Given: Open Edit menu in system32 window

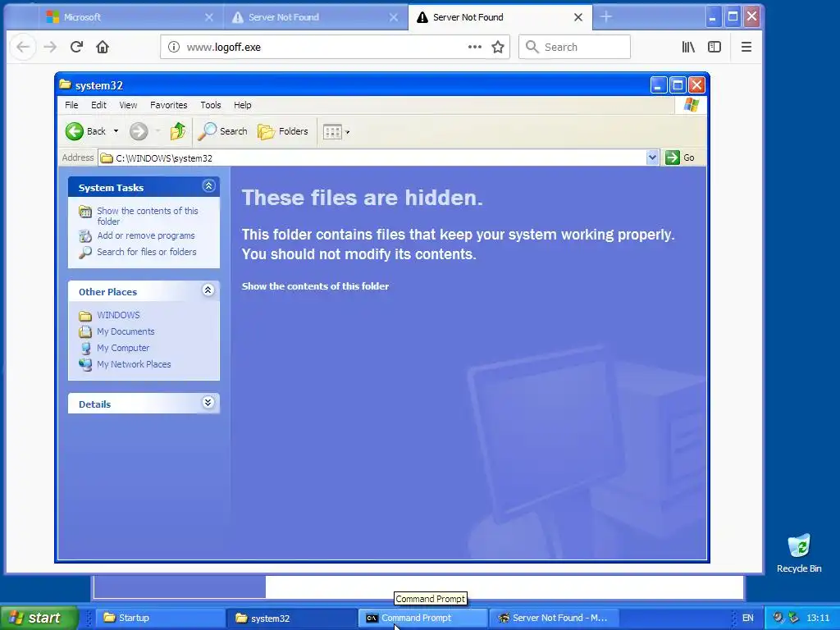Looking at the screenshot, I should (98, 105).
